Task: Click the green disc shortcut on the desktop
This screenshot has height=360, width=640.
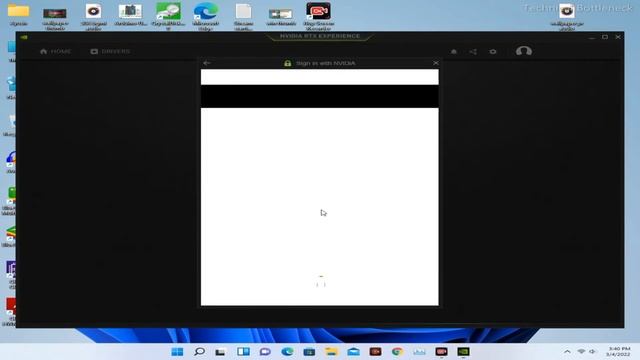Action: pos(168,16)
